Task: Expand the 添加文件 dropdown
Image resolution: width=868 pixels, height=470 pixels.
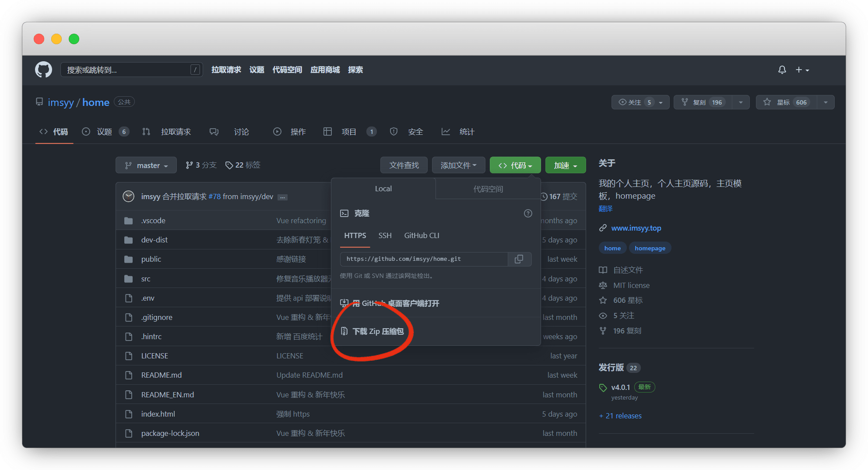Action: pyautogui.click(x=458, y=165)
